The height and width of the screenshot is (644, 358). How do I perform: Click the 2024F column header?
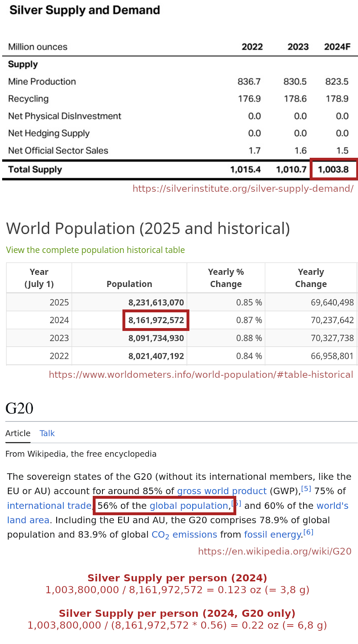tap(337, 47)
